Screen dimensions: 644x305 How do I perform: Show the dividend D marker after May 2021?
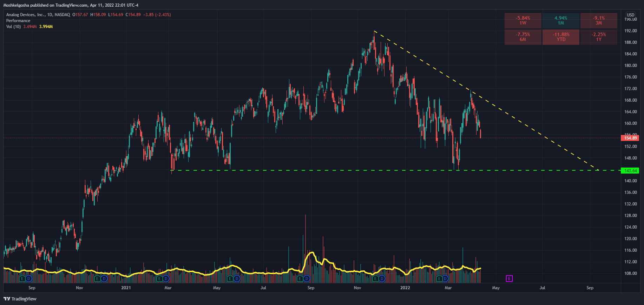(237, 279)
